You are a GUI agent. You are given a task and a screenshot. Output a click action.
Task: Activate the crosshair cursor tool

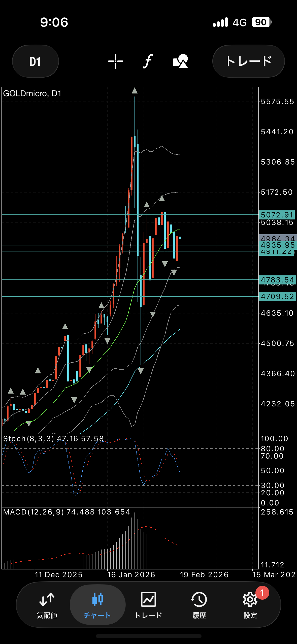pos(116,61)
